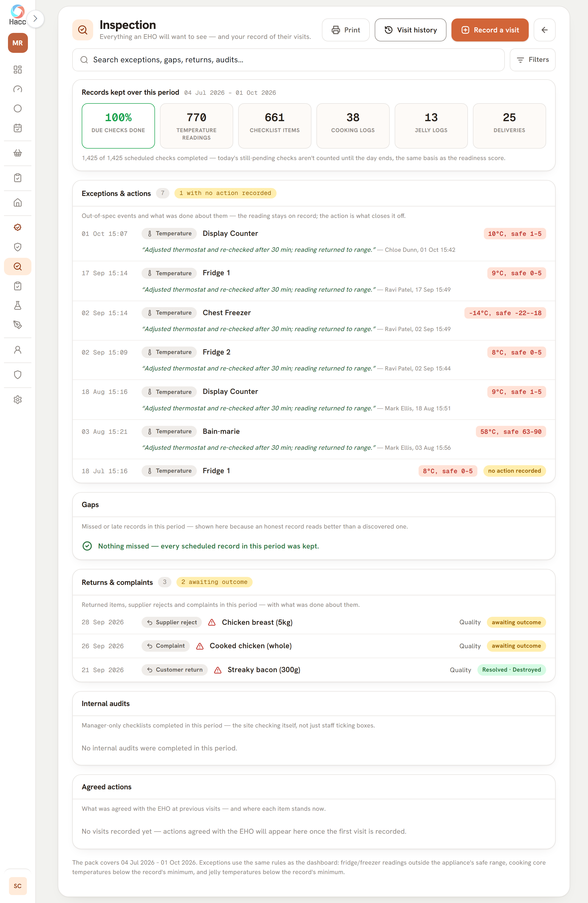
Task: Click the Print button
Action: tap(345, 30)
